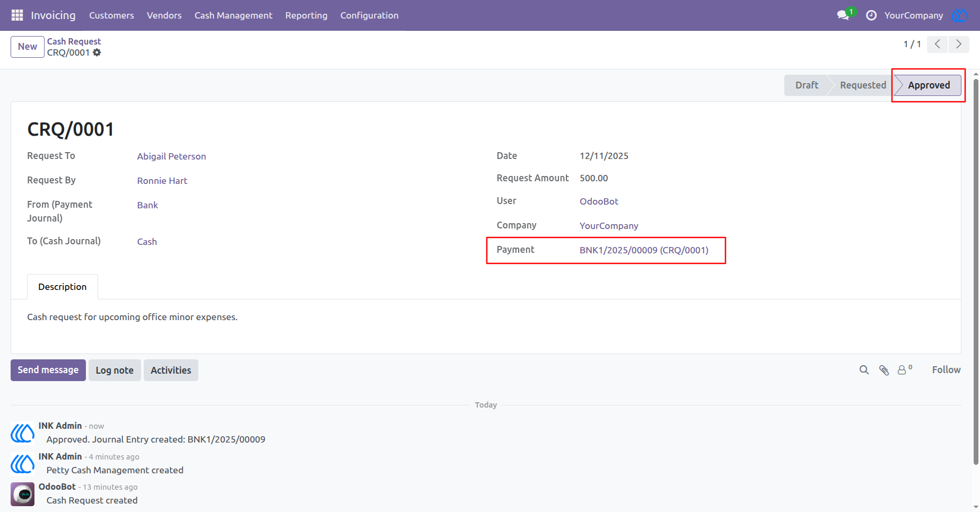Open the Customers menu

(111, 15)
